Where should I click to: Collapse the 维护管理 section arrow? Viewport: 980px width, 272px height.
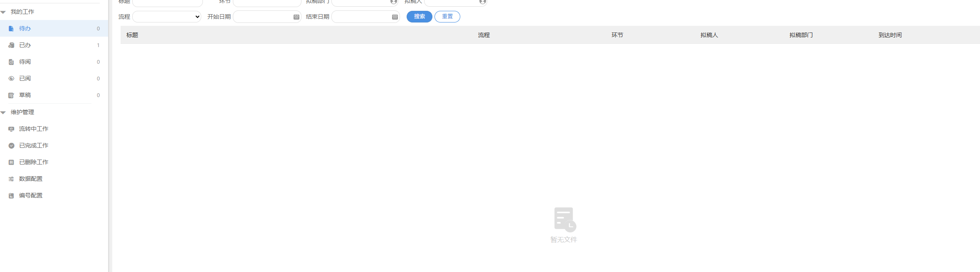3,112
